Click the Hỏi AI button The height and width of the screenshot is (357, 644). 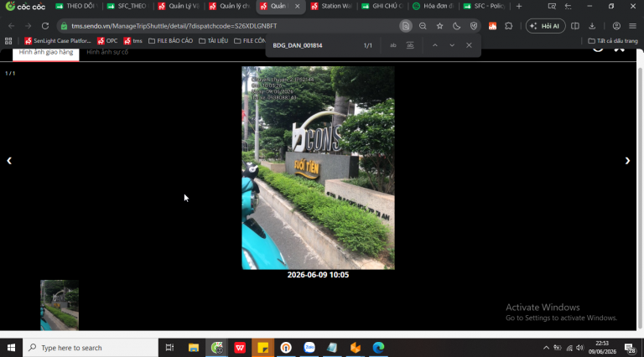[x=545, y=26]
